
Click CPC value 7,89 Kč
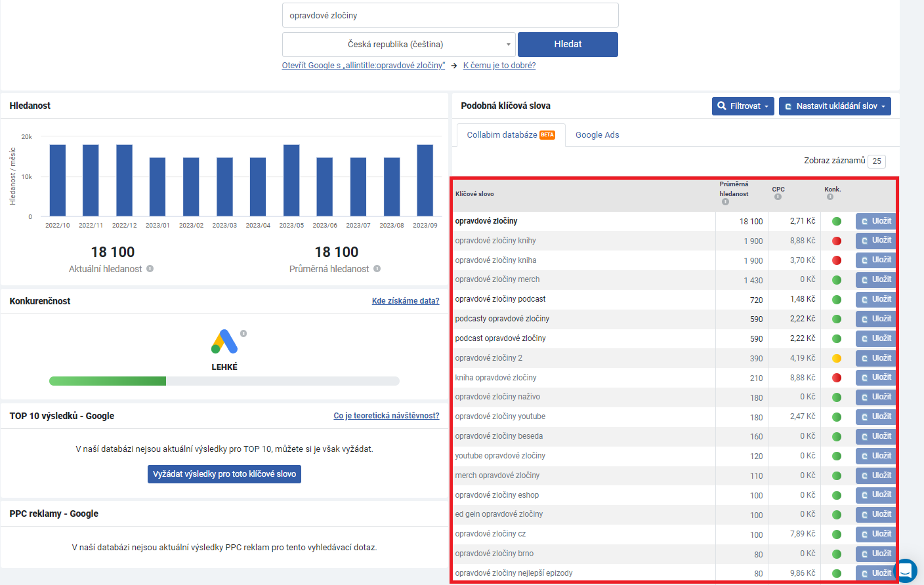pyautogui.click(x=803, y=534)
